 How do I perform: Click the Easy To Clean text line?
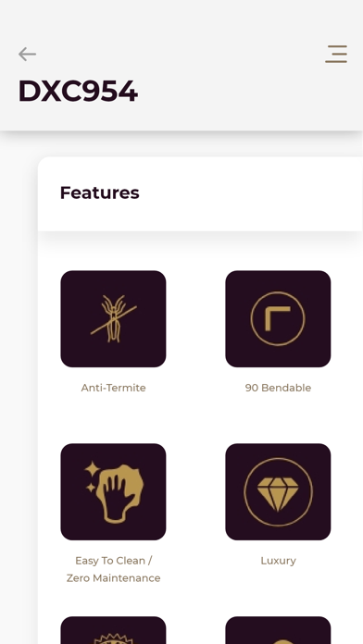[114, 561]
